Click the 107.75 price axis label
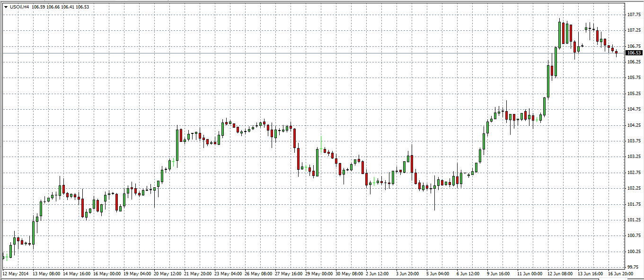This screenshot has width=644, height=280. pos(634,15)
